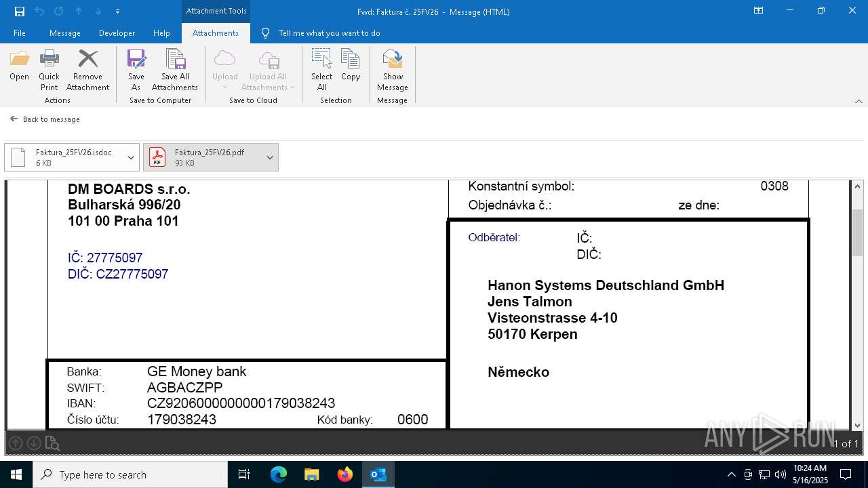The width and height of the screenshot is (868, 488).
Task: Open the File menu
Action: [x=20, y=33]
